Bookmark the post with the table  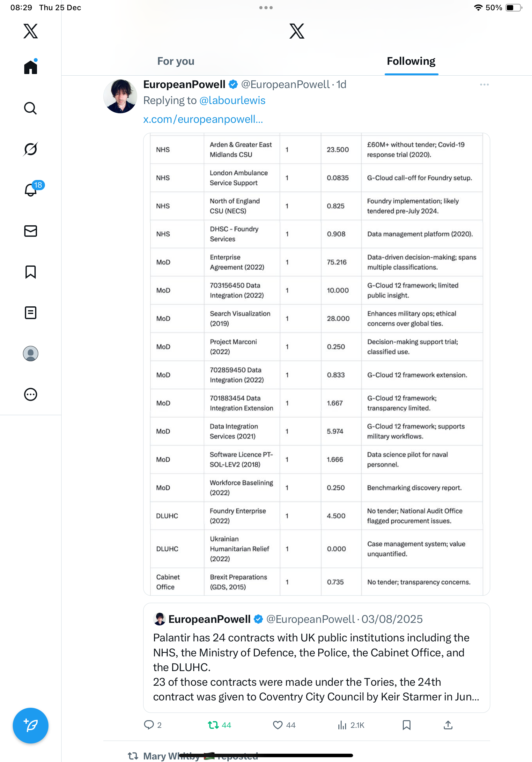pyautogui.click(x=406, y=725)
